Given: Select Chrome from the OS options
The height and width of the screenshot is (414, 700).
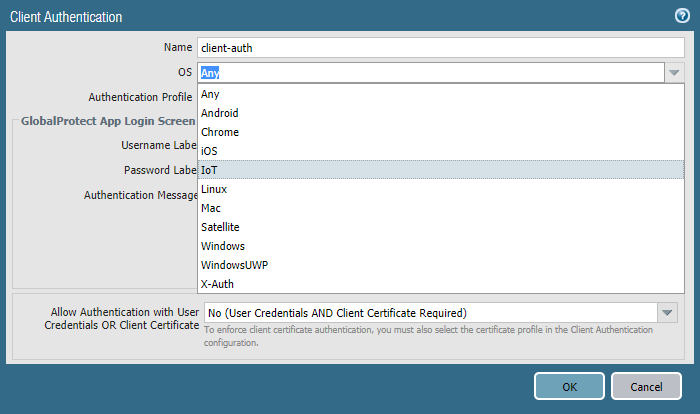Looking at the screenshot, I should [220, 132].
